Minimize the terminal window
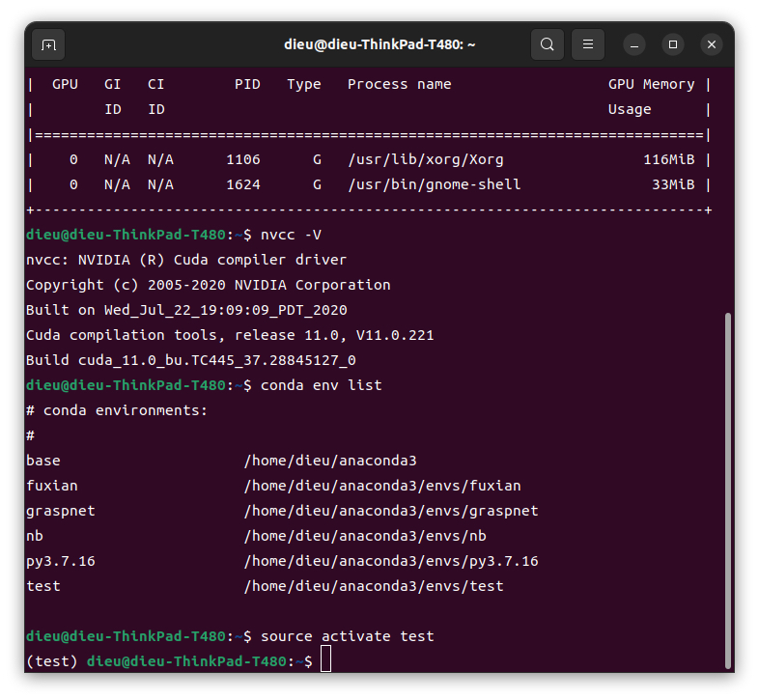Screen dimensions: 759x700 634,45
